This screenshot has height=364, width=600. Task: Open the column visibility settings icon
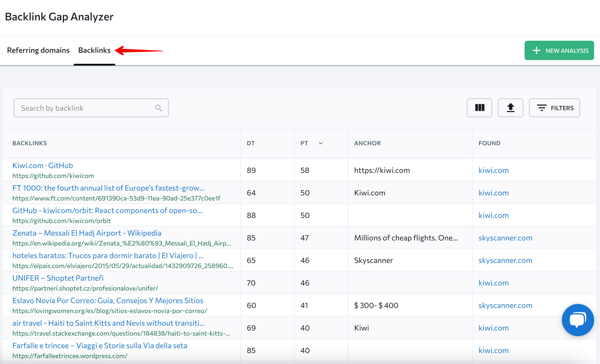[479, 108]
